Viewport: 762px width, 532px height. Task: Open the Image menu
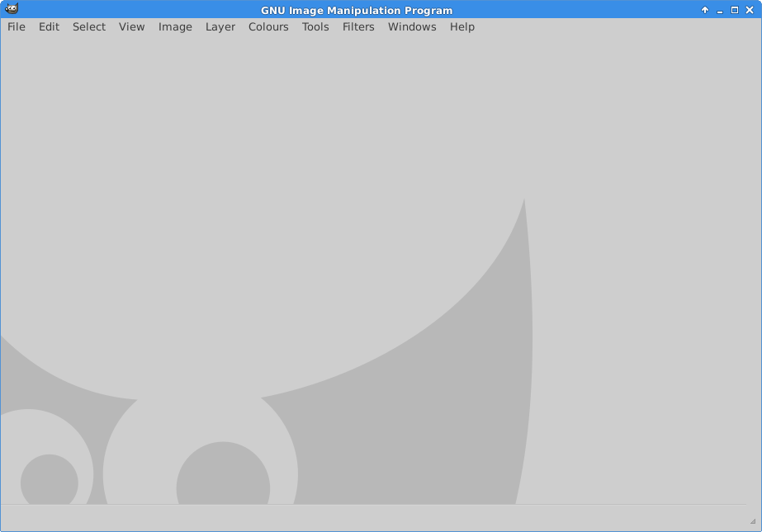click(x=175, y=26)
